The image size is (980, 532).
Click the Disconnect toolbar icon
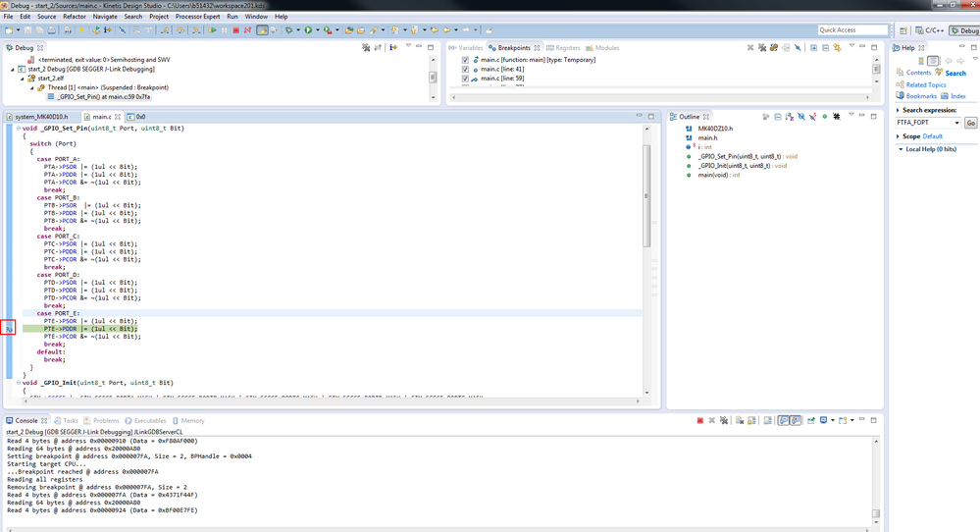247,30
